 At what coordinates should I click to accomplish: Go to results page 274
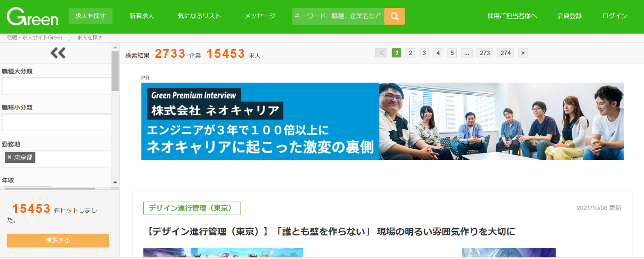(x=505, y=53)
